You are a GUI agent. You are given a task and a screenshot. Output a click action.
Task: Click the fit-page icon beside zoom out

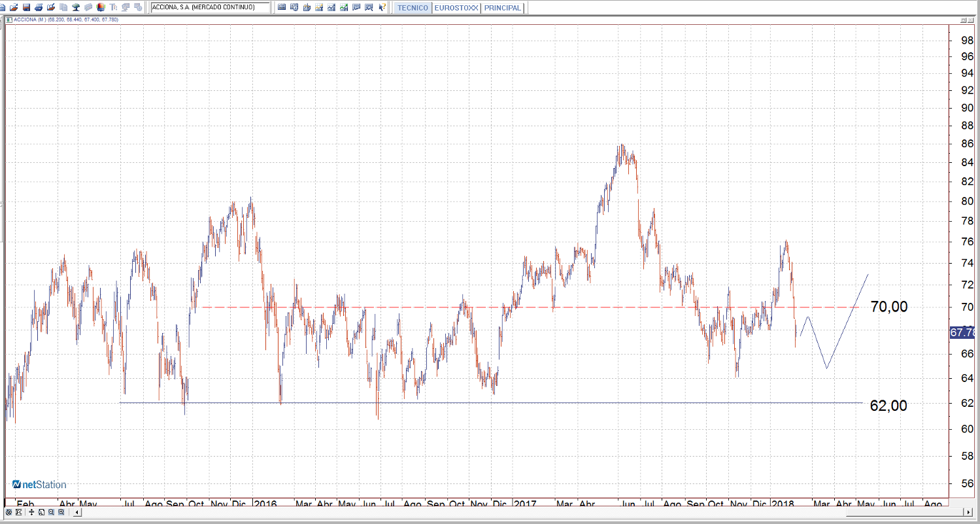click(41, 512)
